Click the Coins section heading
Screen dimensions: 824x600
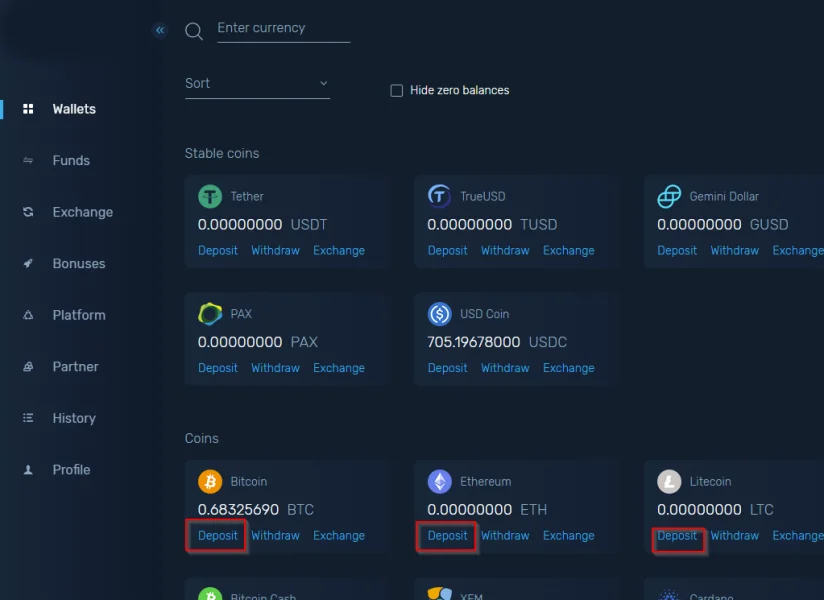tap(201, 438)
